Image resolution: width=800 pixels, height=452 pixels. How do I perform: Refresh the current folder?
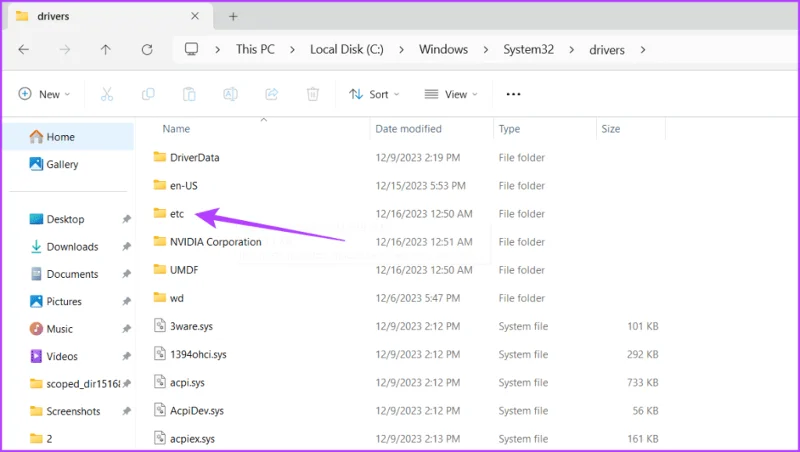[x=147, y=49]
